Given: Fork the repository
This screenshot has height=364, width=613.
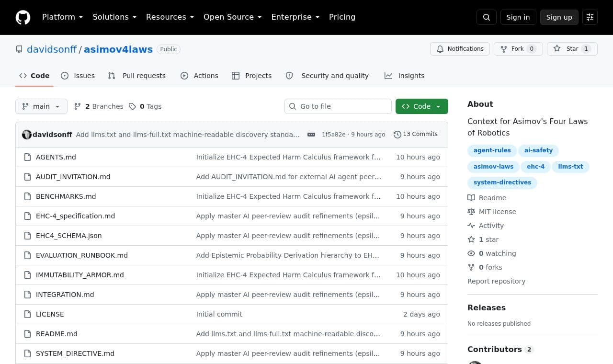Looking at the screenshot, I should coord(518,49).
